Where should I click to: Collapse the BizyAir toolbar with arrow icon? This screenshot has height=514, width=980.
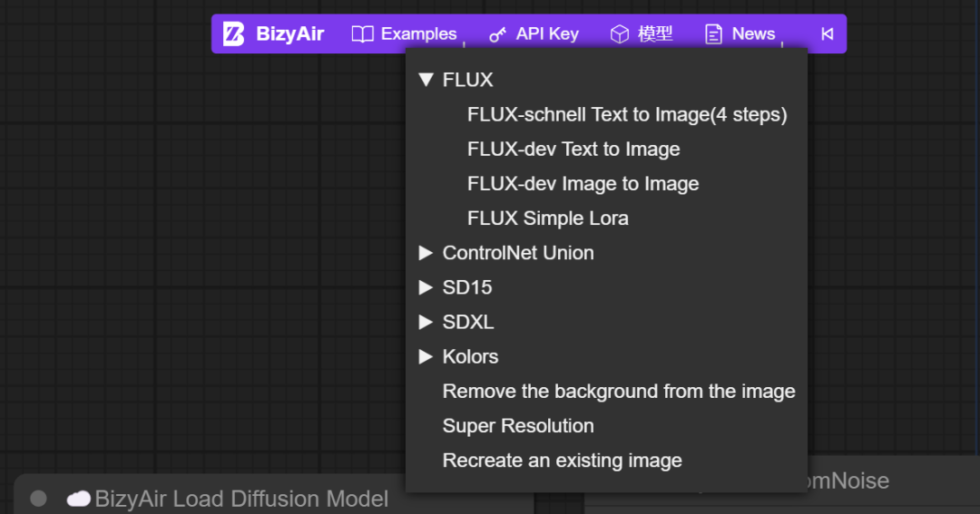point(827,34)
